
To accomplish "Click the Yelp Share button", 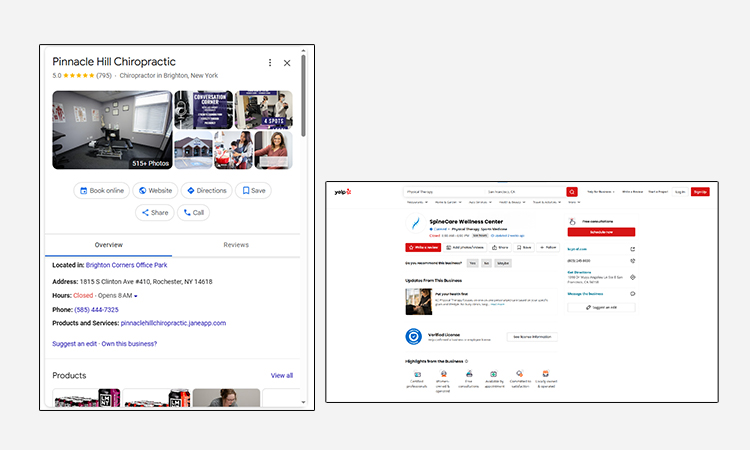I will tap(500, 247).
